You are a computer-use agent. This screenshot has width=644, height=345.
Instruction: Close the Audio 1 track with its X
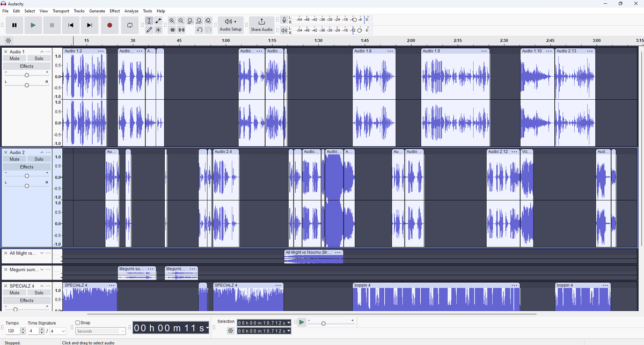[x=6, y=52]
